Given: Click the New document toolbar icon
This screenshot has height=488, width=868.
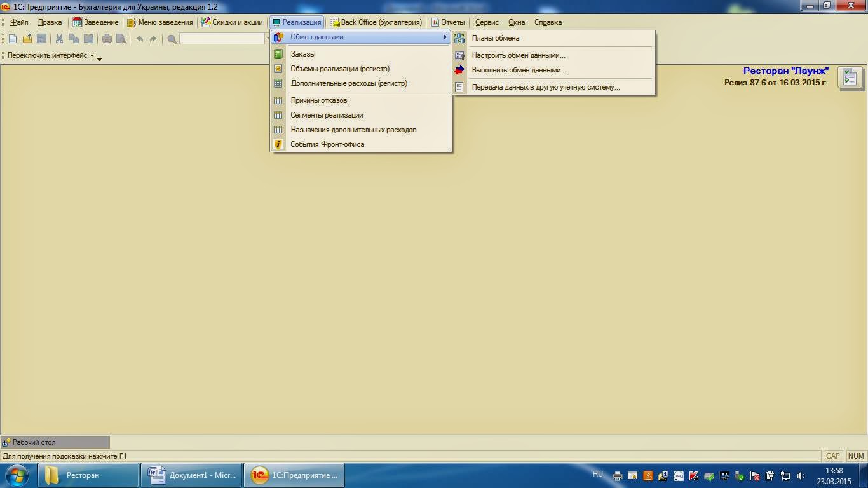Looking at the screenshot, I should click(x=13, y=39).
